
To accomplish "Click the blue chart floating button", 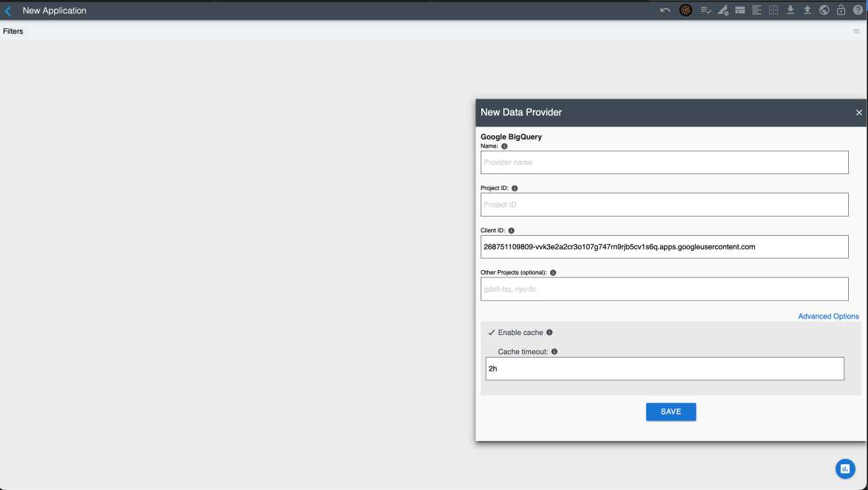I will point(845,469).
